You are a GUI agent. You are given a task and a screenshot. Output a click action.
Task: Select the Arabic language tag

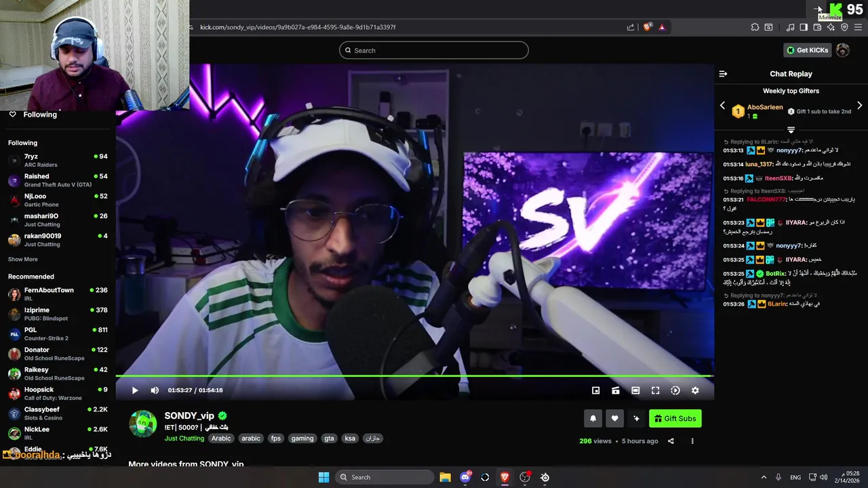(221, 439)
